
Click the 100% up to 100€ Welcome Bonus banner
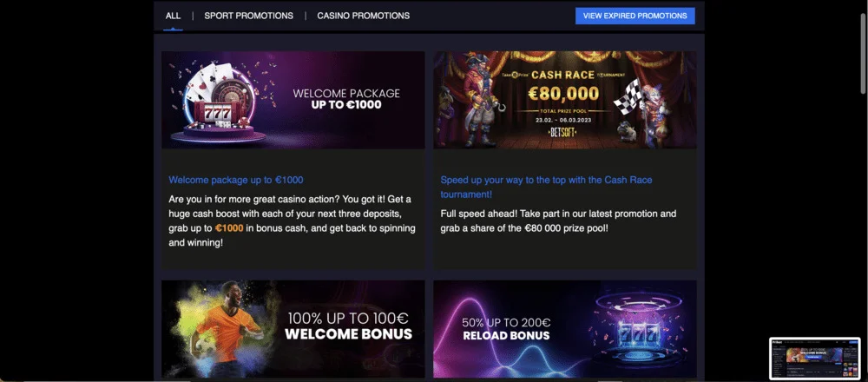[x=293, y=329]
